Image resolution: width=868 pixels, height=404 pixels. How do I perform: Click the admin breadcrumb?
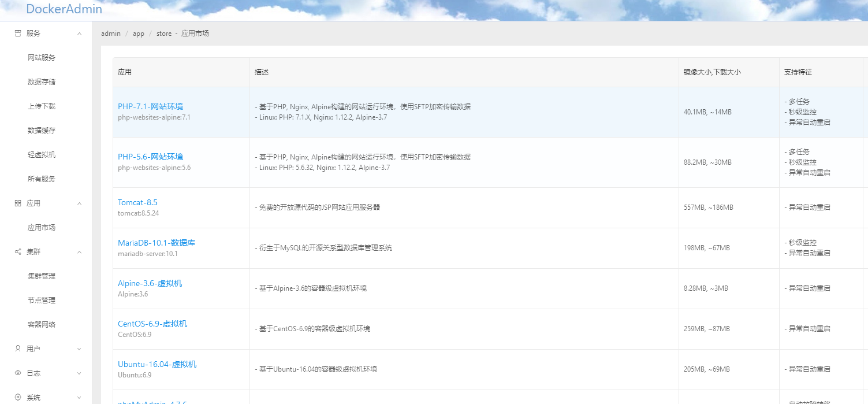click(x=111, y=34)
